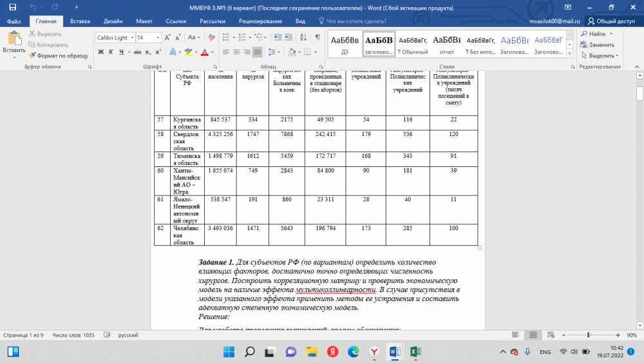The height and width of the screenshot is (363, 644).
Task: Apply subscript formatting
Action: 147,52
